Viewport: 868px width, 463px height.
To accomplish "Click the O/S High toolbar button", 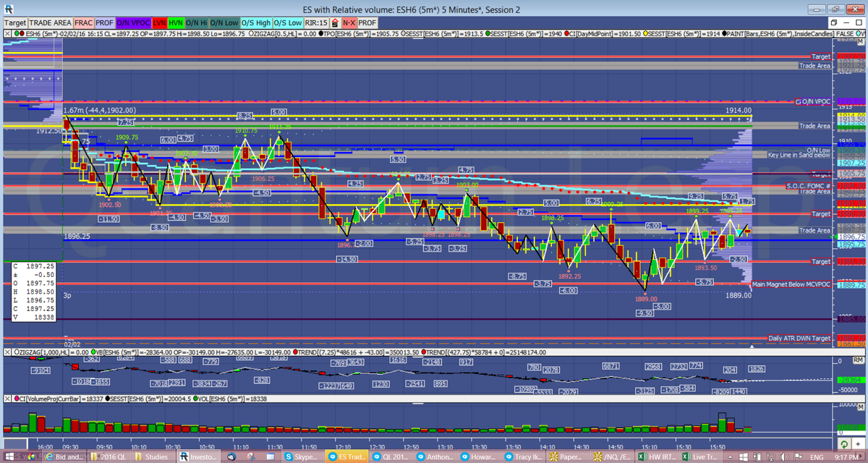I will (x=256, y=23).
